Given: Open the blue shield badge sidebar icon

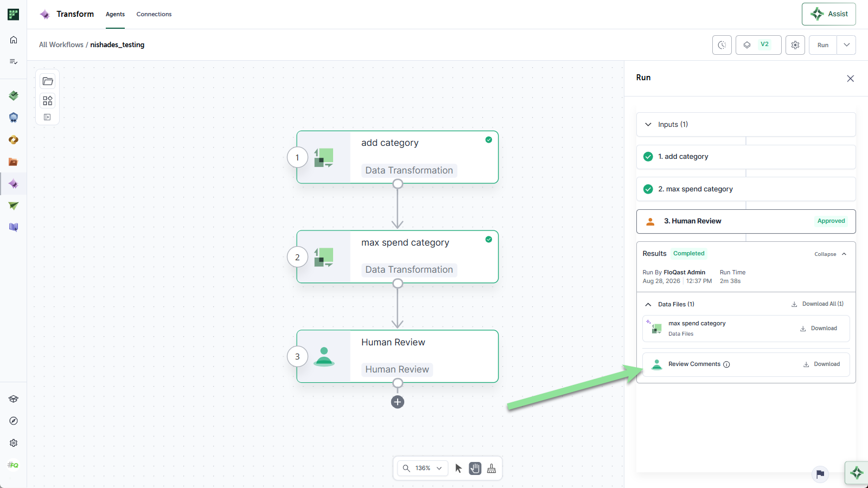Looking at the screenshot, I should click(14, 118).
